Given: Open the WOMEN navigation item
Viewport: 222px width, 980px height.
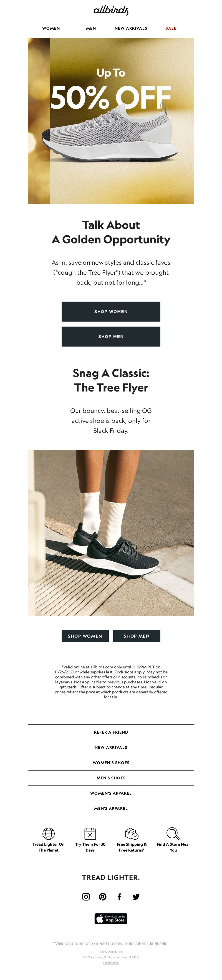Looking at the screenshot, I should coord(51,29).
